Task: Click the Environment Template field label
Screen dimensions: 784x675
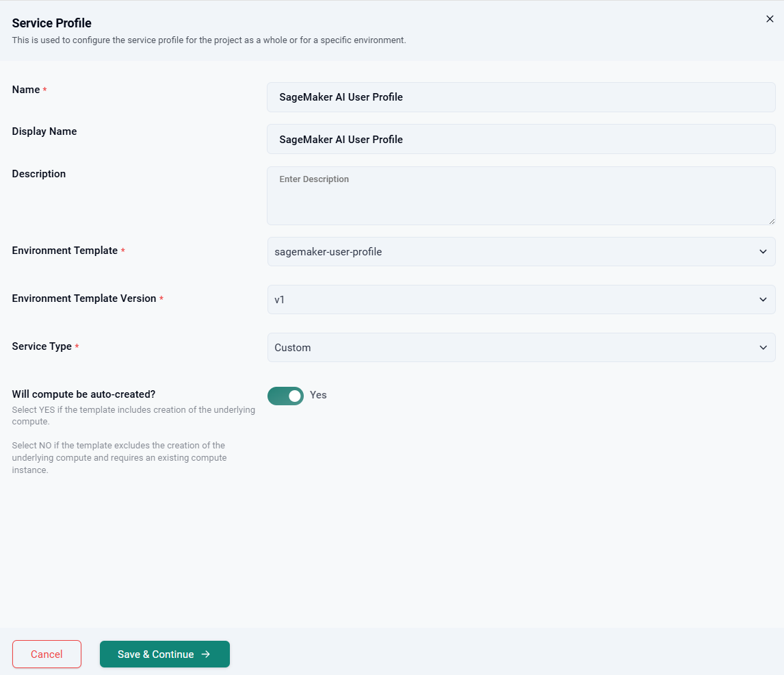Action: point(65,251)
